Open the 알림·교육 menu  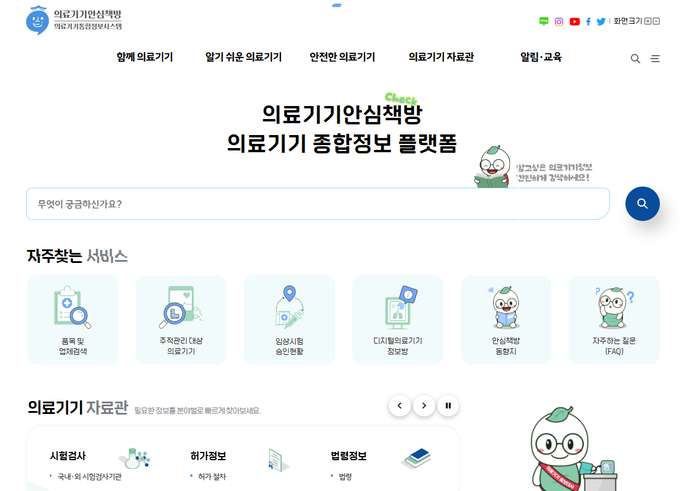pos(541,57)
